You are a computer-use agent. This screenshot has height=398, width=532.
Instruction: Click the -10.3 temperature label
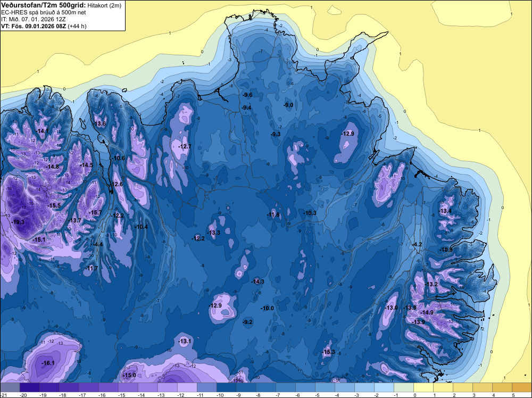tap(310, 213)
